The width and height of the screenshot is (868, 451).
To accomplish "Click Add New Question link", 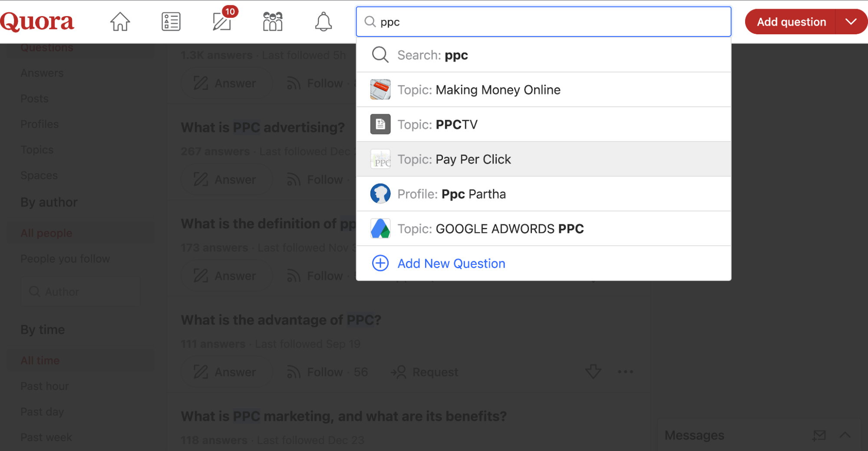I will tap(451, 263).
